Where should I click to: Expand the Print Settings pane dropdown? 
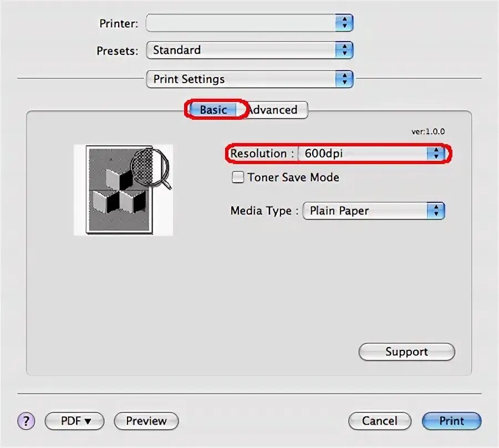pyautogui.click(x=249, y=79)
